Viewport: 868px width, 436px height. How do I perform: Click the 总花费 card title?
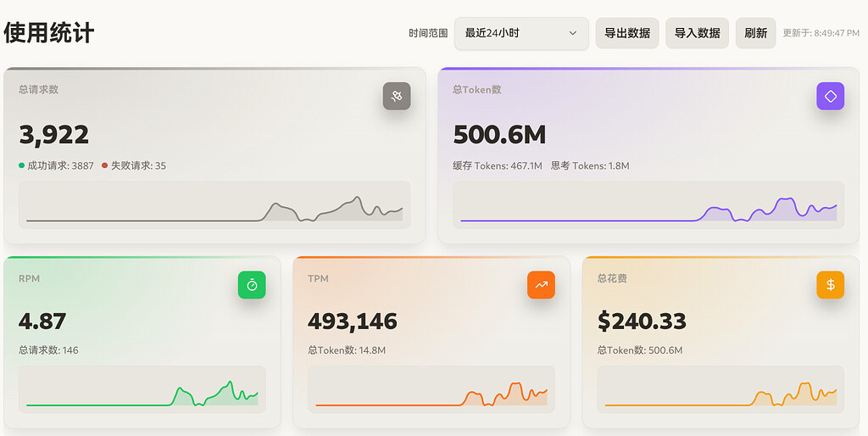(x=612, y=279)
